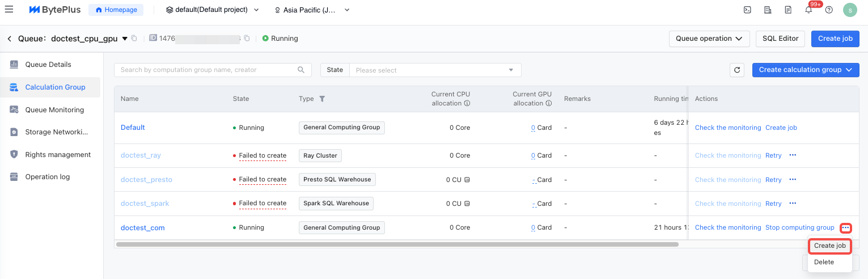Expand the State filter dropdown

(434, 70)
